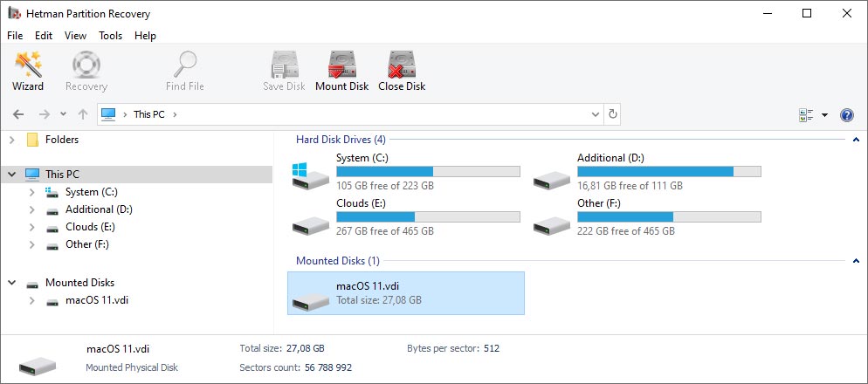Click the Additional (D:) drive in main panel

[646, 172]
